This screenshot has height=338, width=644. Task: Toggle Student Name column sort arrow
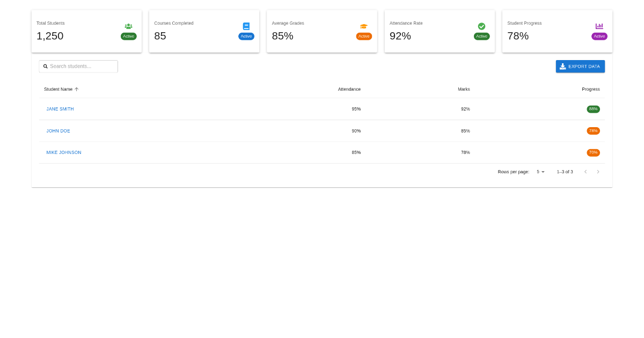click(76, 89)
